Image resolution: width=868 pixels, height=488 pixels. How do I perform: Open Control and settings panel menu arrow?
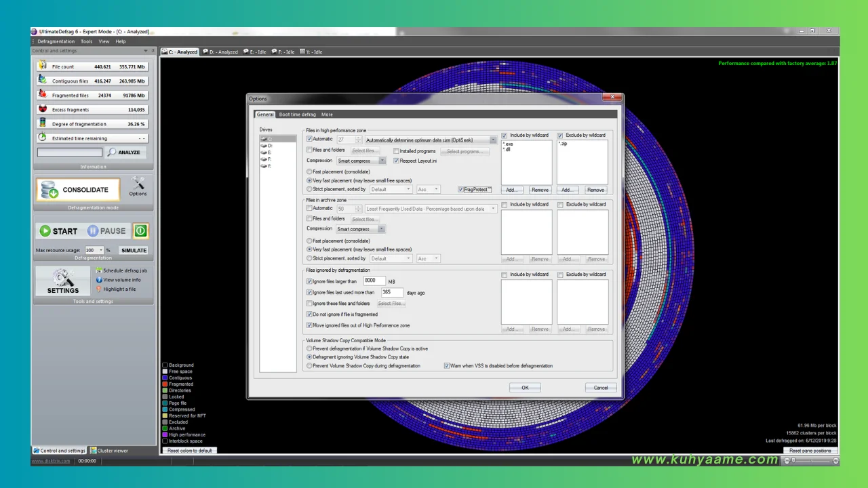point(145,51)
